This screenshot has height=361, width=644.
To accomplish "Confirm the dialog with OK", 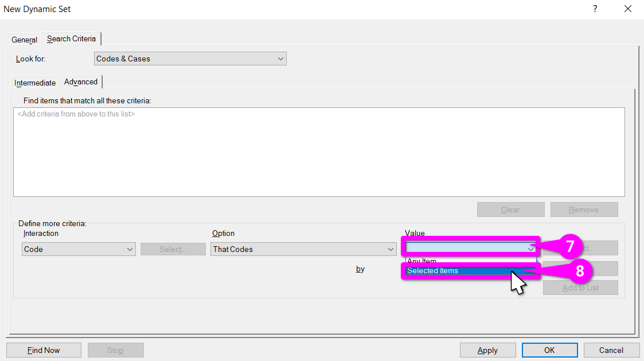I will (549, 350).
